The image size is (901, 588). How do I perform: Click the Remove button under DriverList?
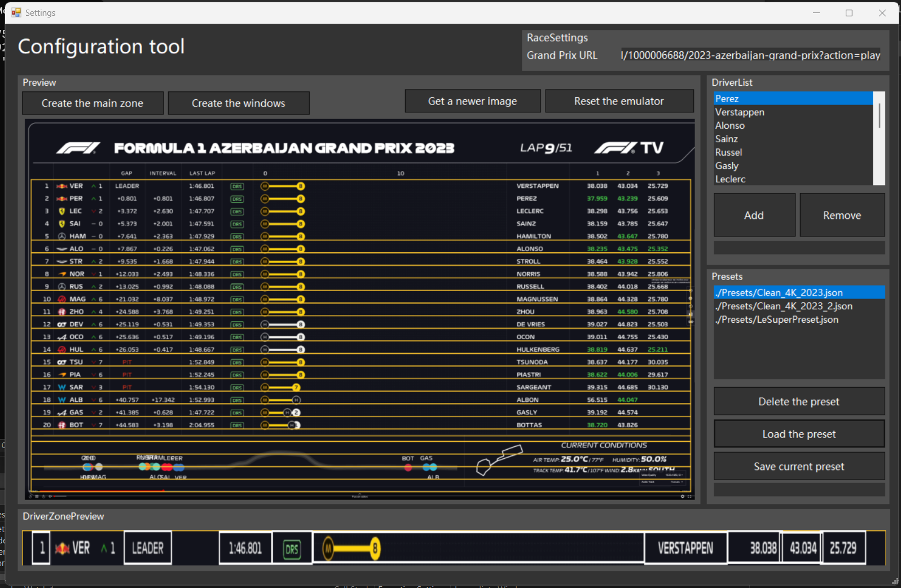pos(842,215)
